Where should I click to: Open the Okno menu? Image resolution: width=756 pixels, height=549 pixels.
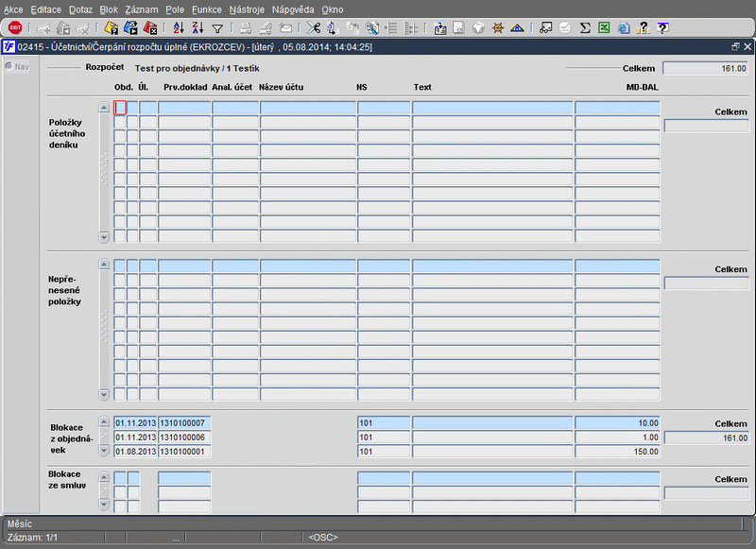333,9
